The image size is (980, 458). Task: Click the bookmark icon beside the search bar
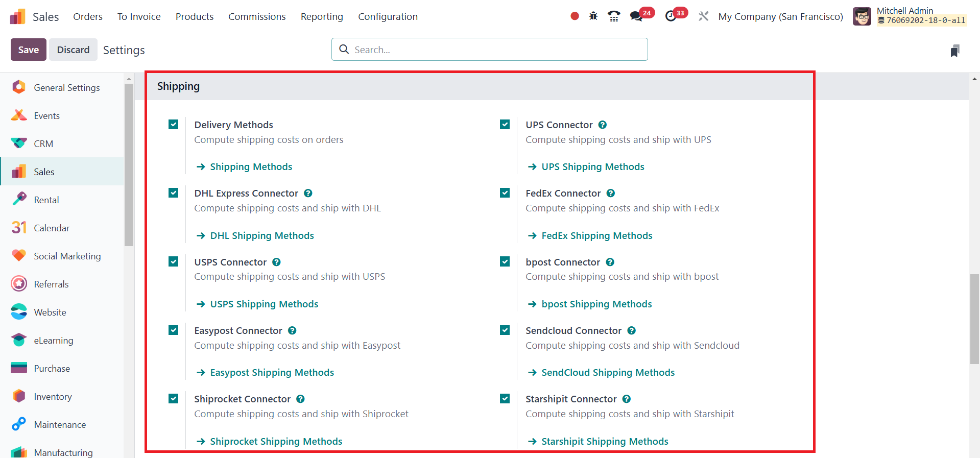coord(955,51)
